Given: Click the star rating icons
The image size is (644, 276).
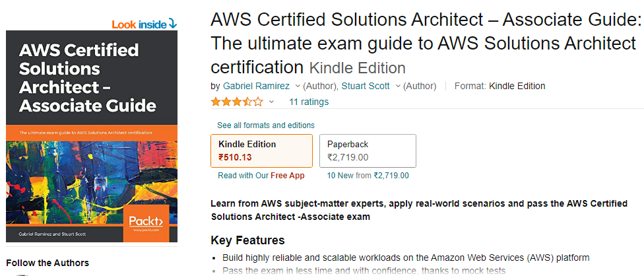Looking at the screenshot, I should point(236,102).
